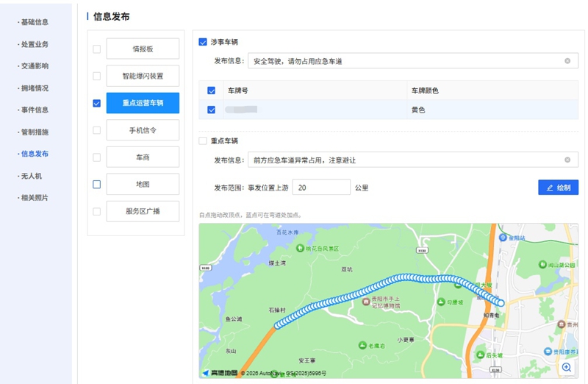The width and height of the screenshot is (588, 384).
Task: Click the 手机信令 button
Action: click(x=143, y=130)
